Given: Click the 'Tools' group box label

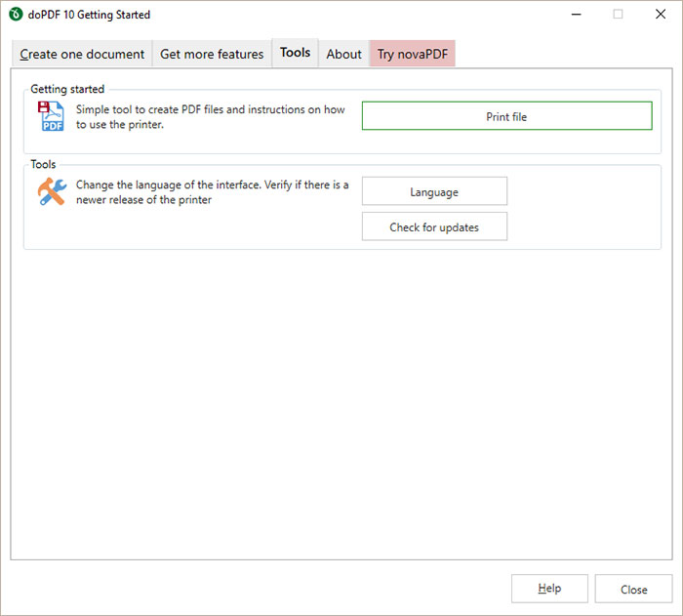Looking at the screenshot, I should (43, 164).
